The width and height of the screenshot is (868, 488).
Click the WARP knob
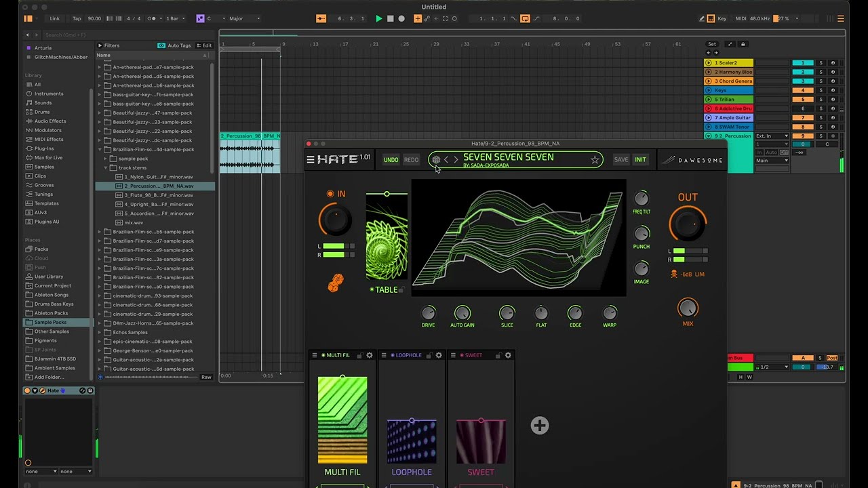point(610,313)
